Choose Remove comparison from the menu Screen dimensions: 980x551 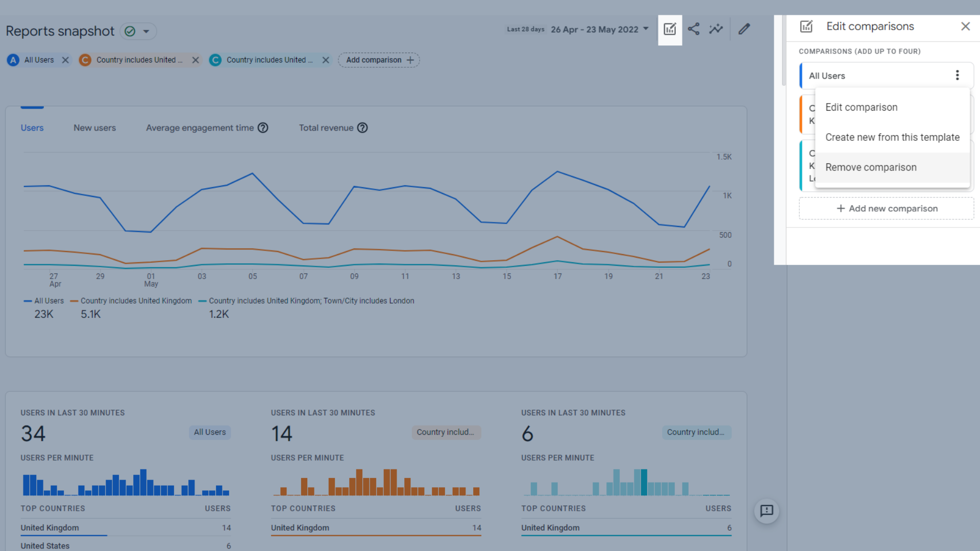point(871,167)
